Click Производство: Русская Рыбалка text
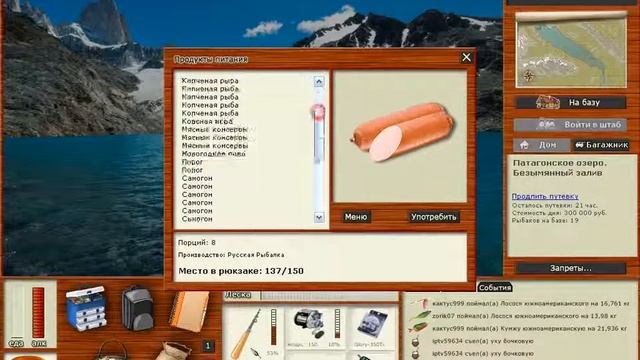 pyautogui.click(x=231, y=255)
